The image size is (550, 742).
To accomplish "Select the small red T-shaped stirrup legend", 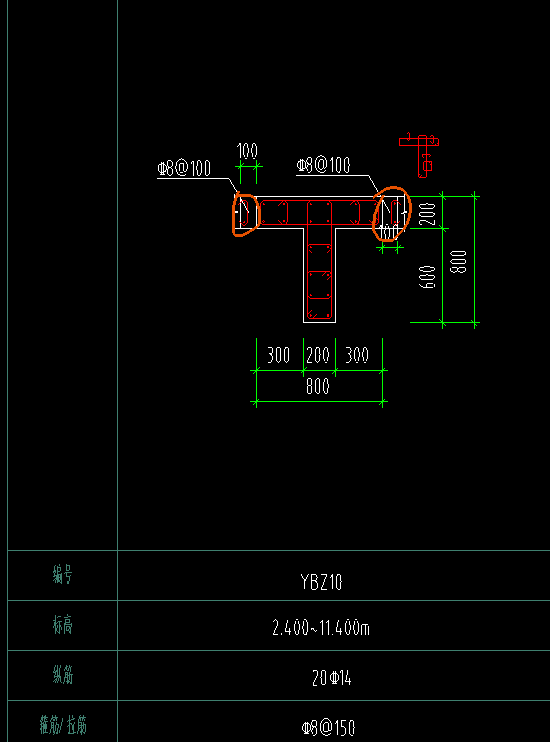I will pyautogui.click(x=419, y=155).
